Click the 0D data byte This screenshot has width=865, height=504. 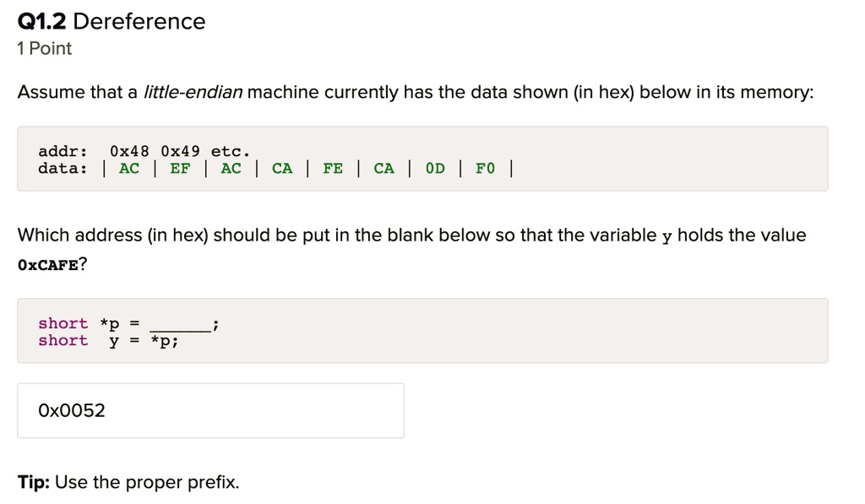tap(435, 168)
